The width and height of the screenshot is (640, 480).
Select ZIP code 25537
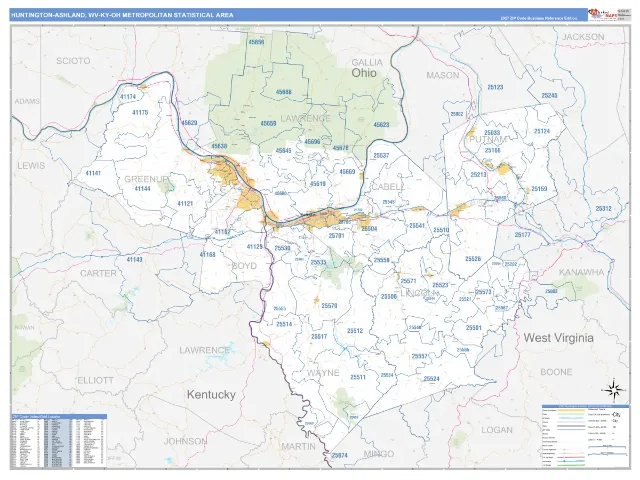(381, 156)
